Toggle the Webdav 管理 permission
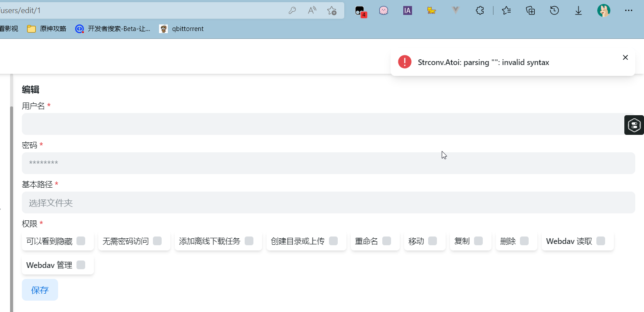Screen dimensions: 644x312 click(80, 265)
